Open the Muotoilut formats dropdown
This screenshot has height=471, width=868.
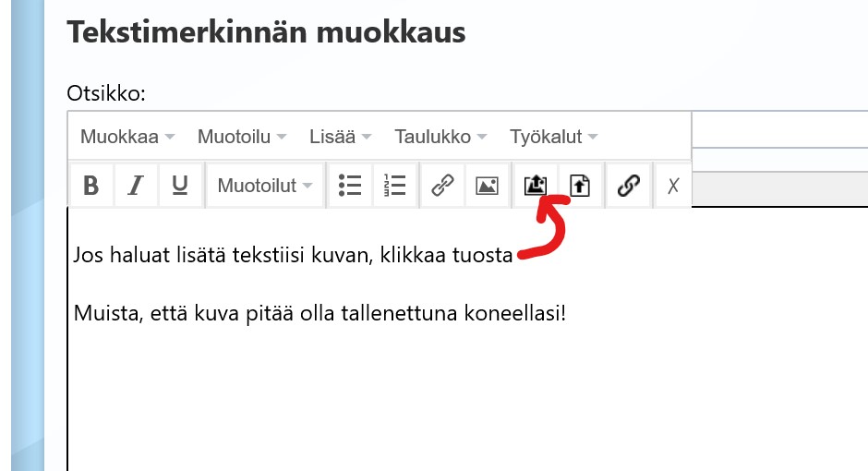click(265, 186)
